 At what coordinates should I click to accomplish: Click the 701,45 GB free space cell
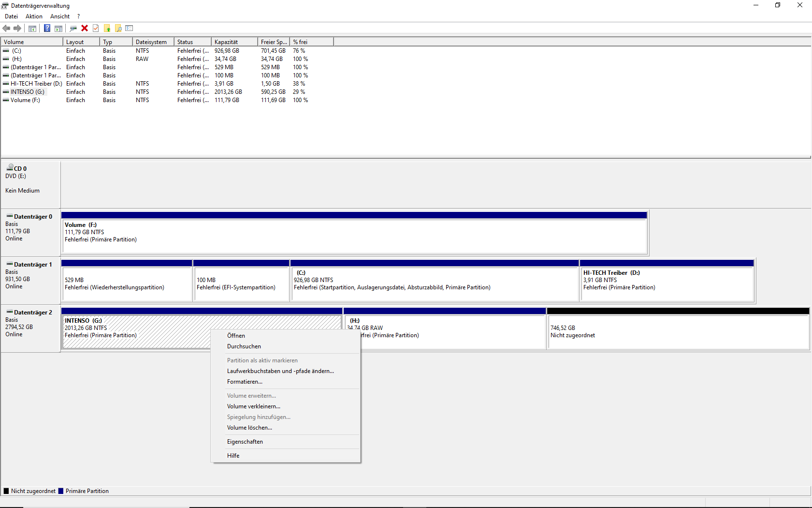click(x=273, y=51)
